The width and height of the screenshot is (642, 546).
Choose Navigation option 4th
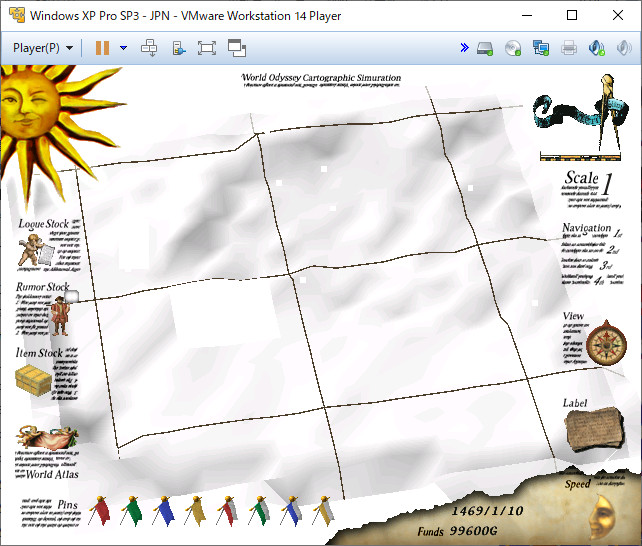599,281
